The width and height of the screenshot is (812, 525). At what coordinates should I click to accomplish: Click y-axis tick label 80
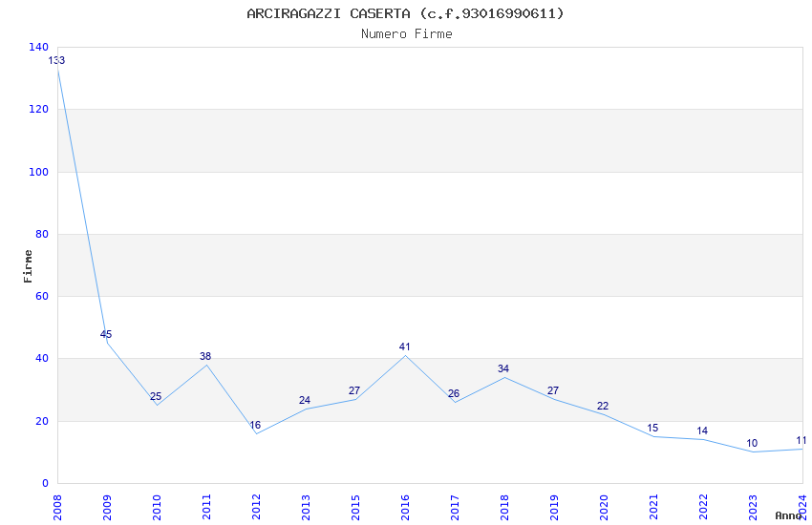[42, 234]
